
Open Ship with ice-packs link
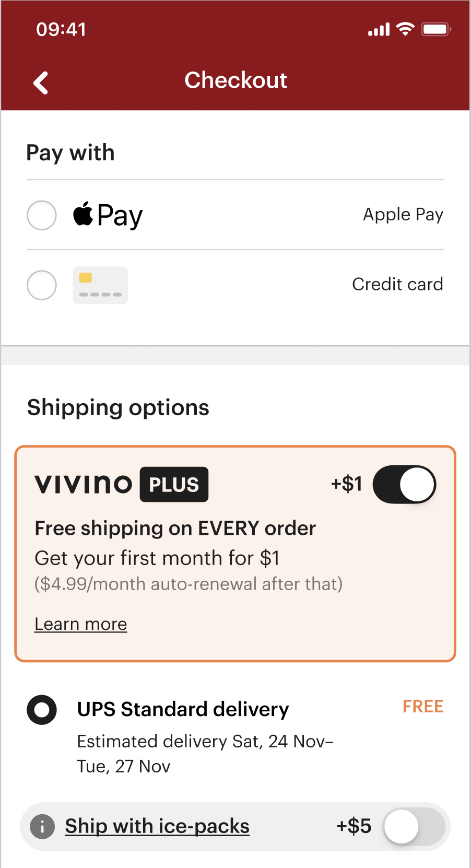point(157,826)
